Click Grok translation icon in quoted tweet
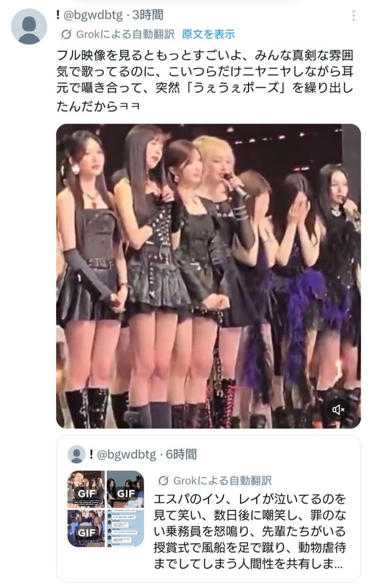Screen dimensions: 372x588 pos(163,481)
